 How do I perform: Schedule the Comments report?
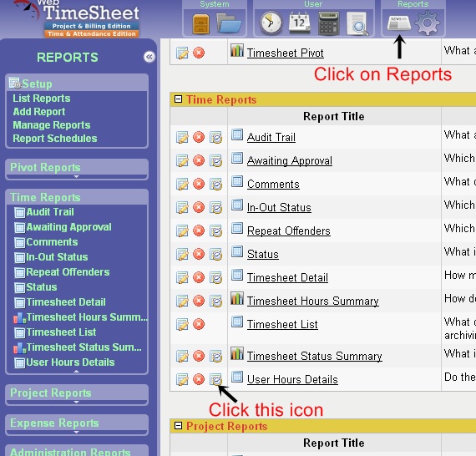215,184
